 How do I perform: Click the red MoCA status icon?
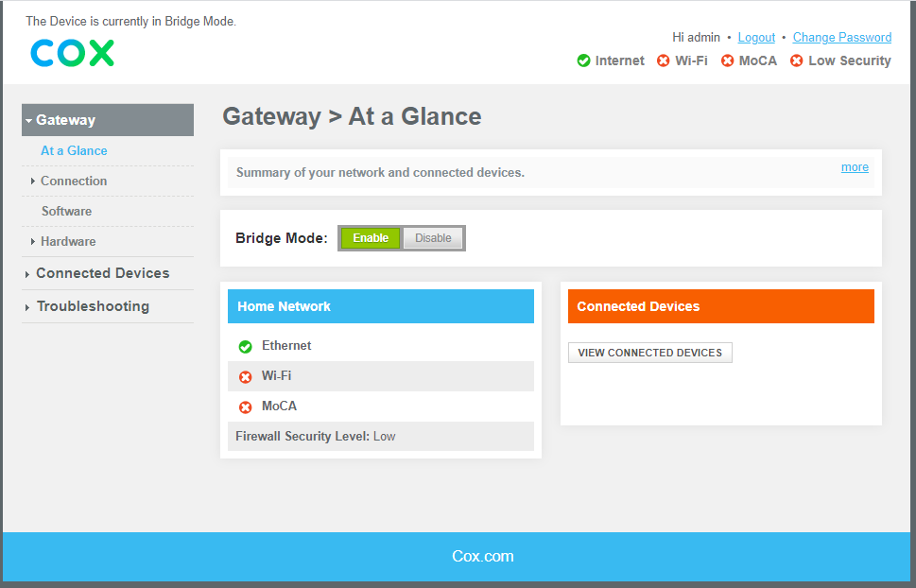[726, 61]
